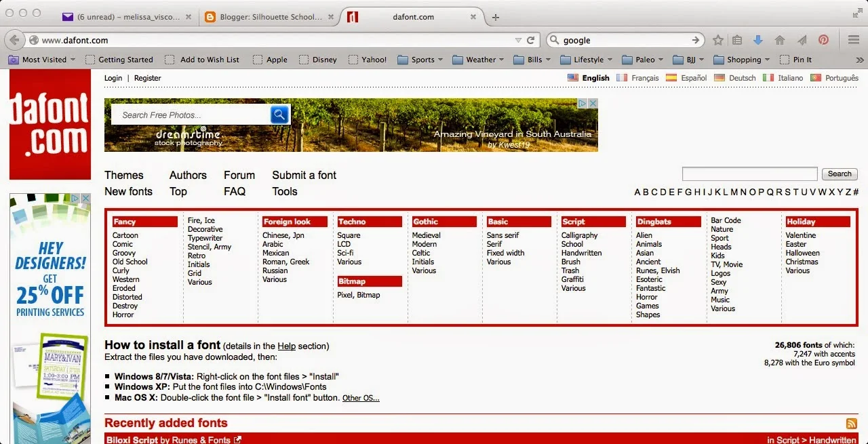
Task: Open the URL history dropdown arrow
Action: (x=518, y=41)
